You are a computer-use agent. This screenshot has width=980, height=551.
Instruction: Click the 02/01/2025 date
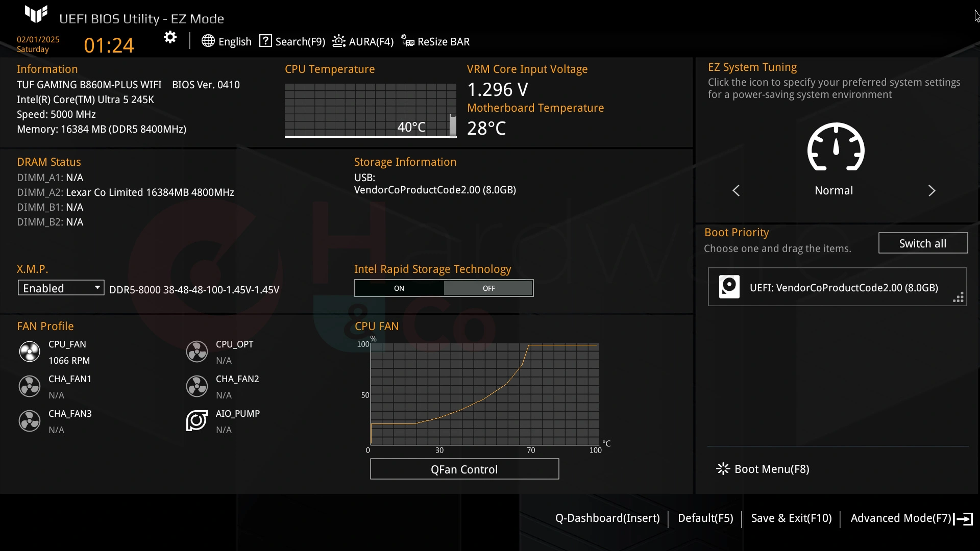coord(38,39)
